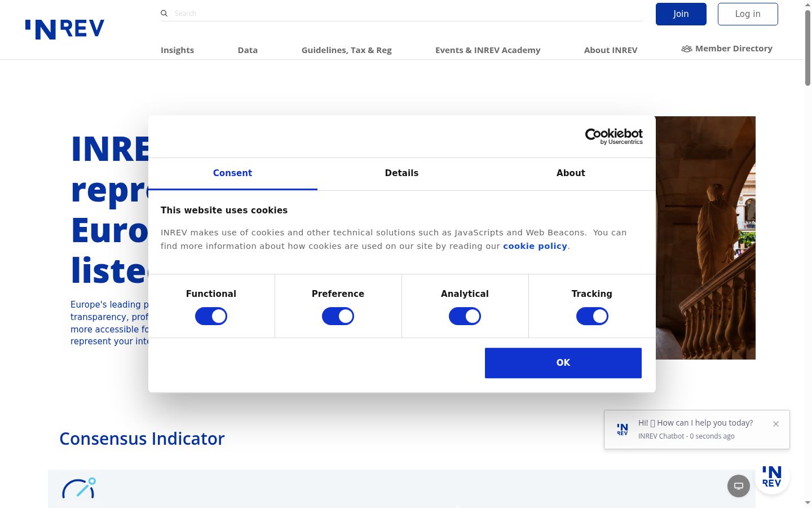
Task: Click the Cookiebot by Usercentrics logo
Action: [x=614, y=136]
